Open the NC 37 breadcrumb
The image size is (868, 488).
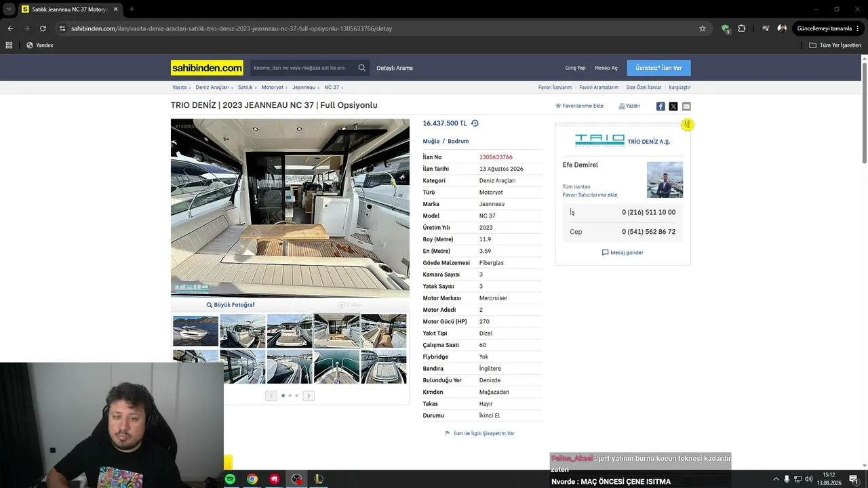click(332, 87)
